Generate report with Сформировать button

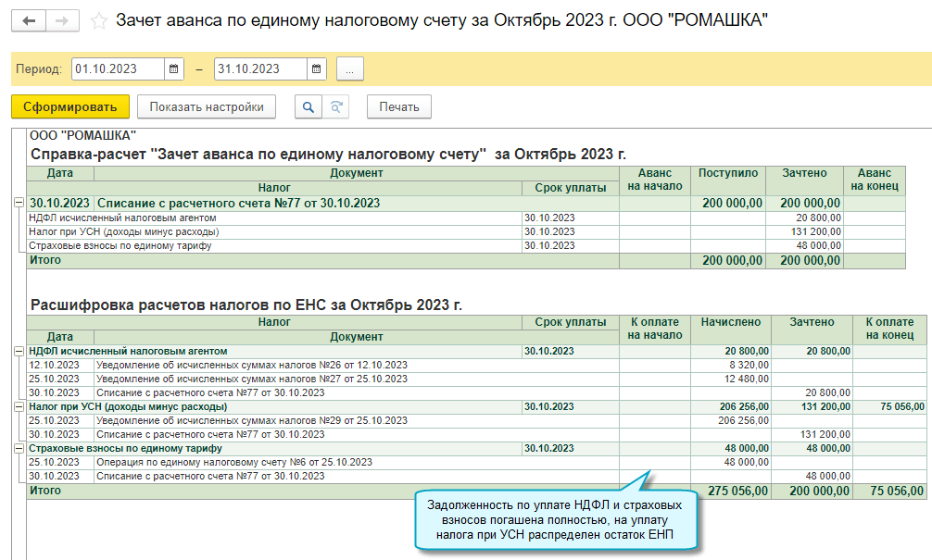coord(70,106)
